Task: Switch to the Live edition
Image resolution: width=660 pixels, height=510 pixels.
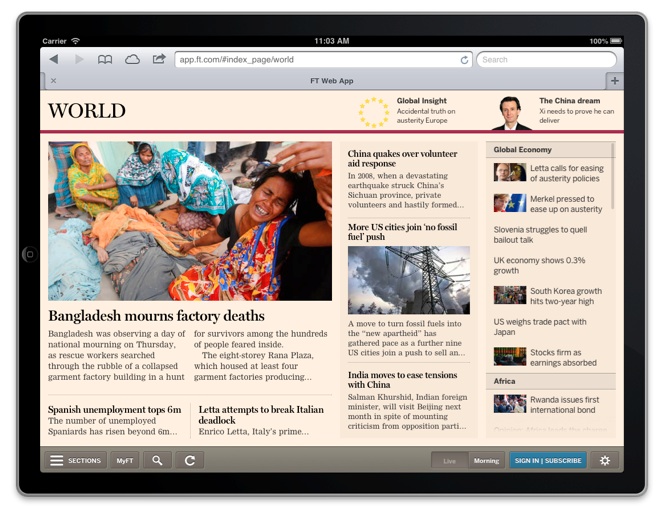Action: coord(450,461)
